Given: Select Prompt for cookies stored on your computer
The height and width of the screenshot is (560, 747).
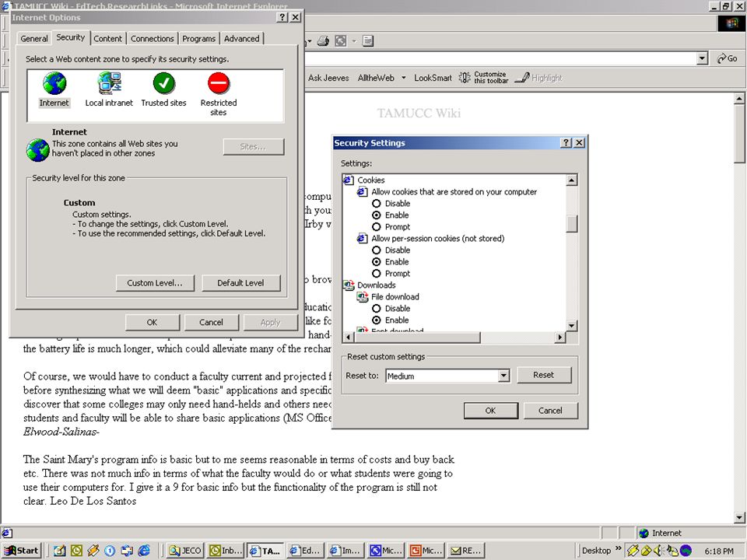Looking at the screenshot, I should click(x=377, y=226).
